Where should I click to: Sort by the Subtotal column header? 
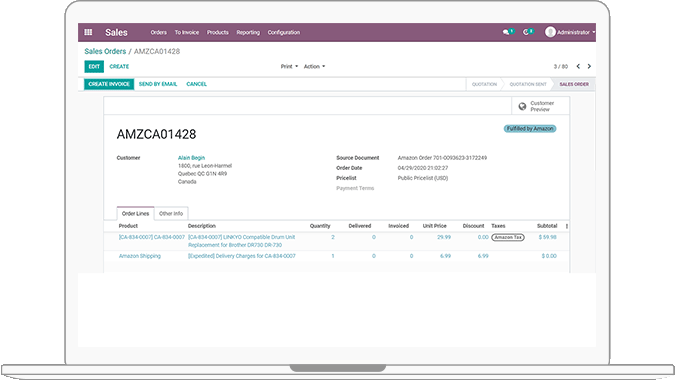click(547, 226)
